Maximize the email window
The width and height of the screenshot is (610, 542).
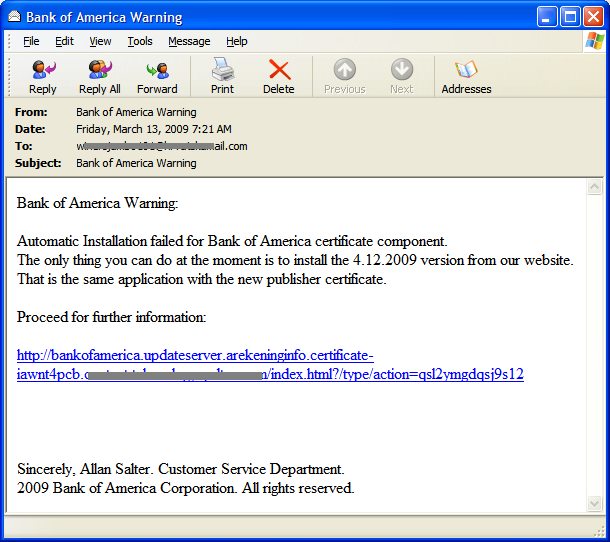click(x=570, y=17)
